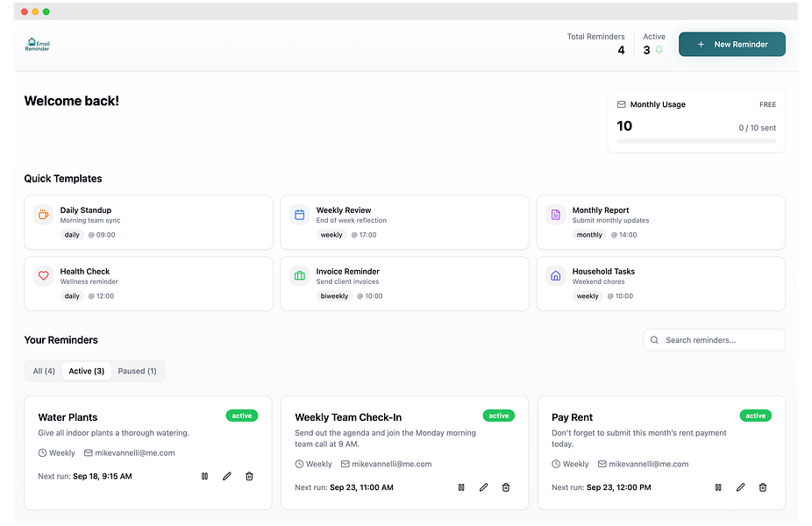Click the '@ 09:00' time on Daily Standup
Screen dimensions: 812x526
tap(102, 235)
